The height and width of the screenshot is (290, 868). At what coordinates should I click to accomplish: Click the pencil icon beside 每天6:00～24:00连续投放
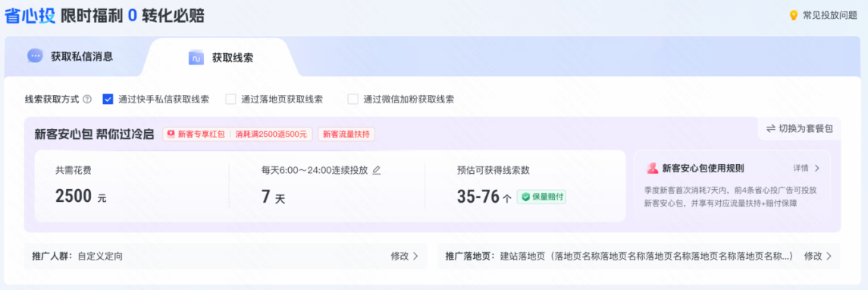377,170
